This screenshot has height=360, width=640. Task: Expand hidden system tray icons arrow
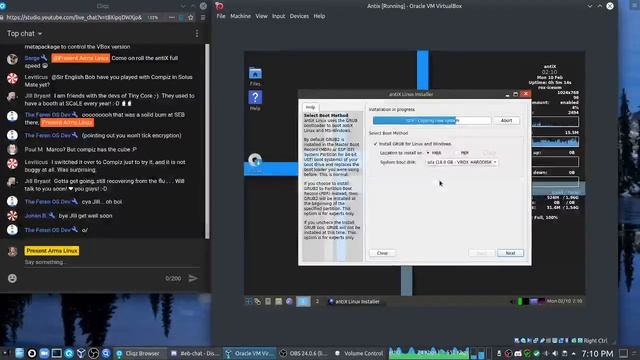pos(573,353)
